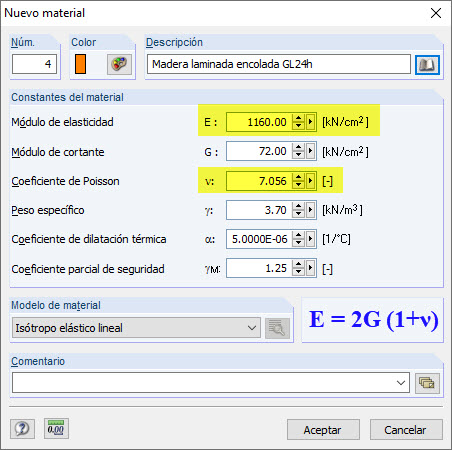Open arrow menu next to Poisson coefficient

click(x=311, y=181)
